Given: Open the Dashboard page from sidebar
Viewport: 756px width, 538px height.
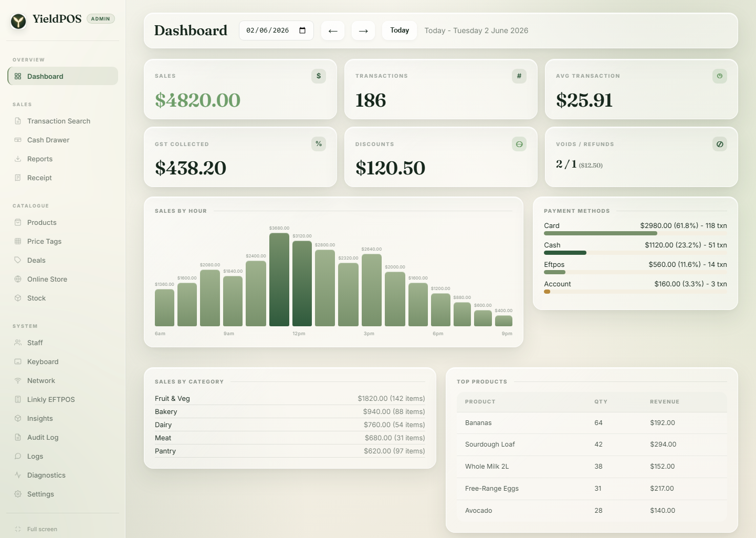Looking at the screenshot, I should coord(62,76).
